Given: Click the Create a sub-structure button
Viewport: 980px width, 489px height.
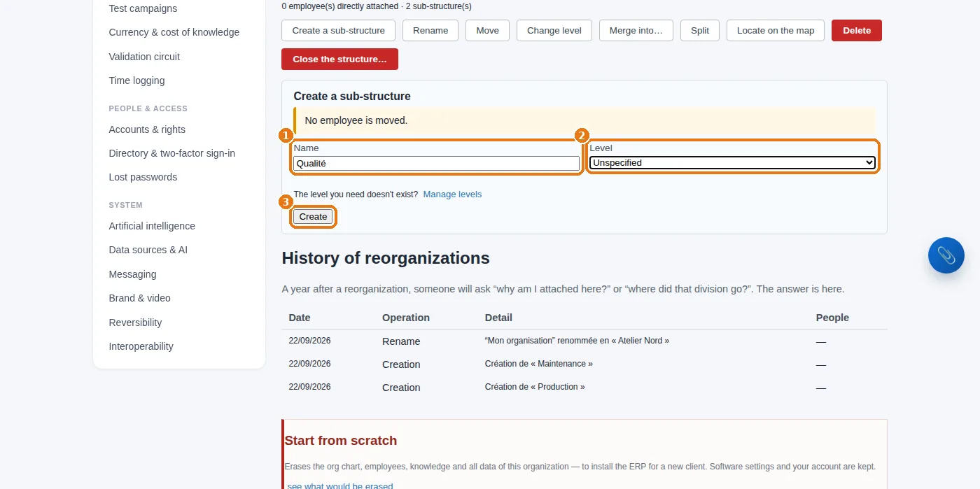Looking at the screenshot, I should [338, 31].
